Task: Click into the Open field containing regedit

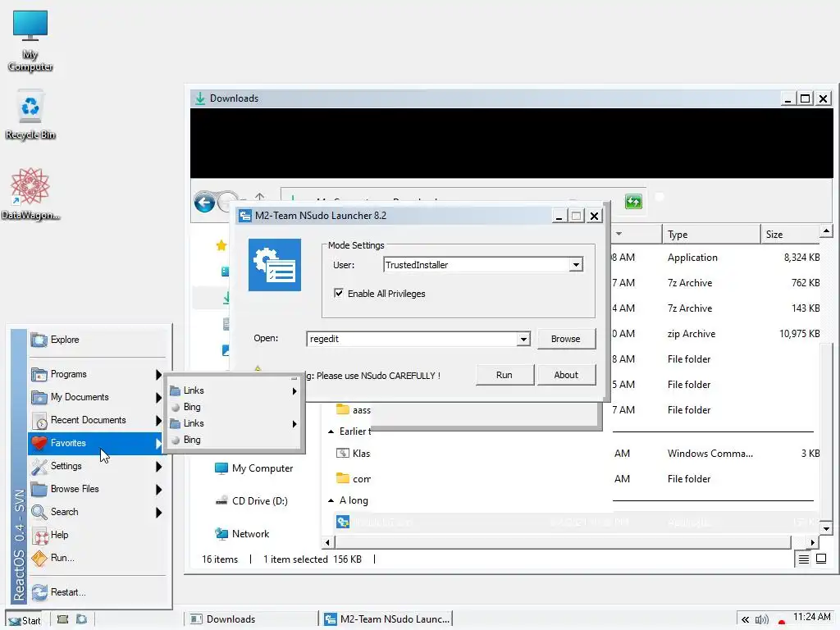Action: [x=412, y=339]
